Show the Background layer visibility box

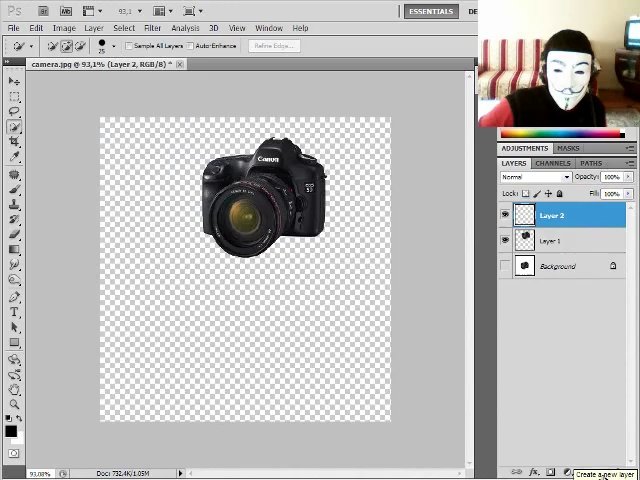[505, 266]
